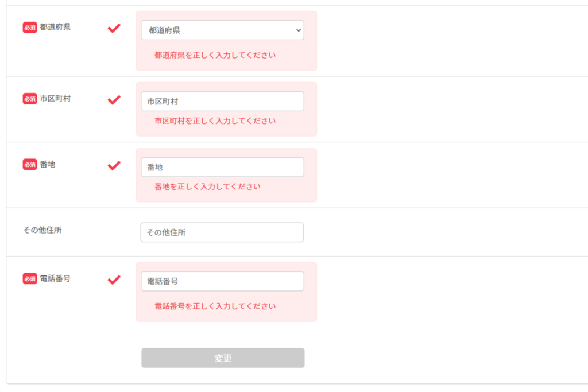Click the red checkmark beside 電話番号
The width and height of the screenshot is (588, 392).
pyautogui.click(x=114, y=280)
